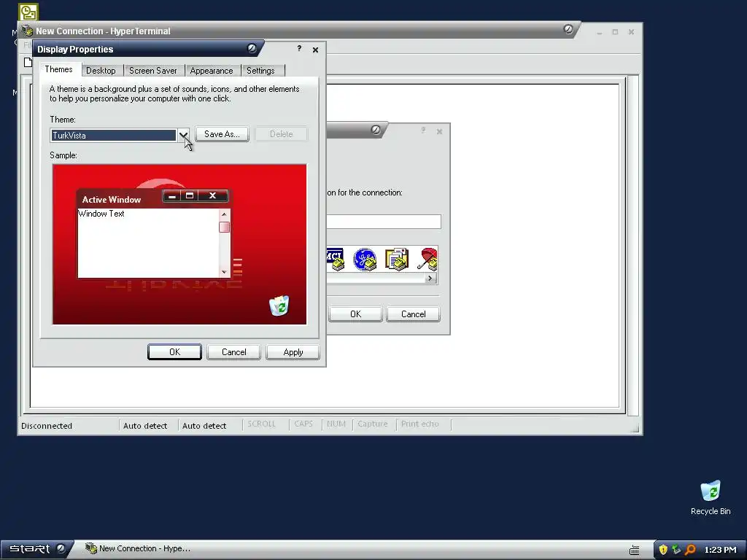Click the Save As... button
The height and width of the screenshot is (560, 747).
[x=222, y=134]
